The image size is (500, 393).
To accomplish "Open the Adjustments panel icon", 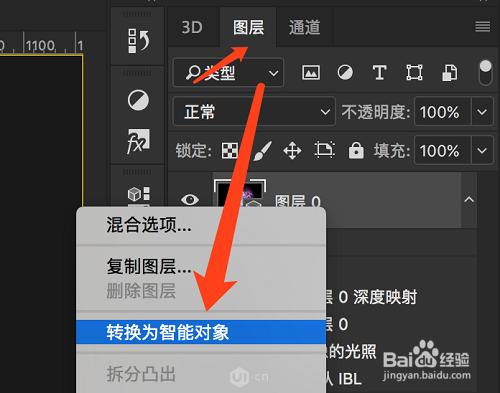I will coord(138,100).
